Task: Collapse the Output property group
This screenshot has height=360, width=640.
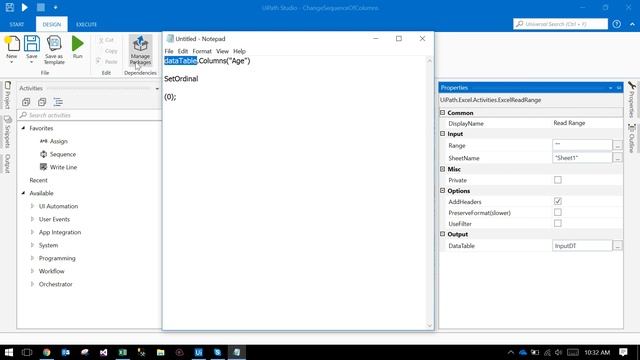Action: 442,234
